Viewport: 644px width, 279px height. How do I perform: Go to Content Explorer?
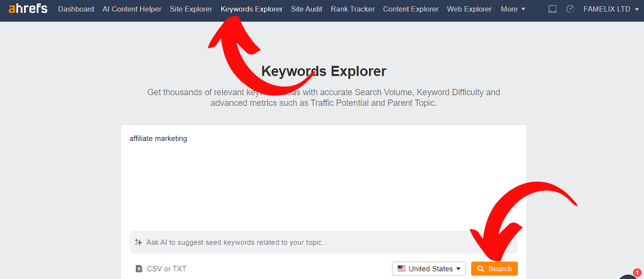click(411, 9)
